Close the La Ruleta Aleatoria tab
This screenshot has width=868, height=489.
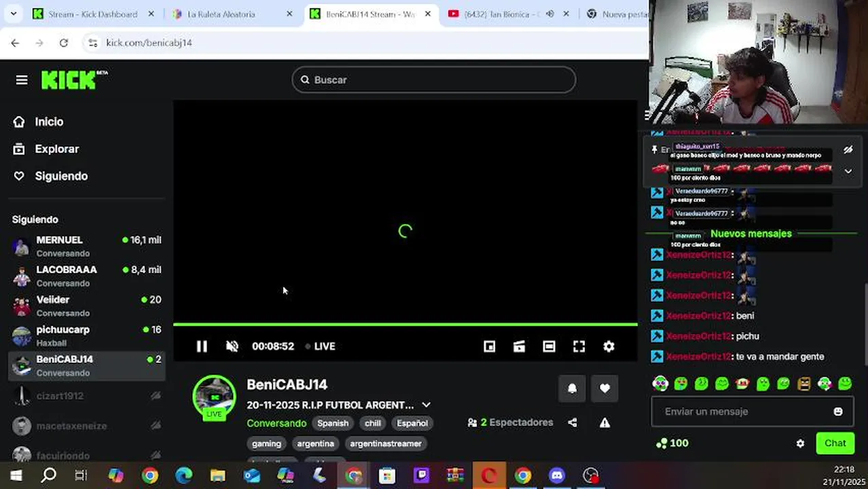coord(289,14)
